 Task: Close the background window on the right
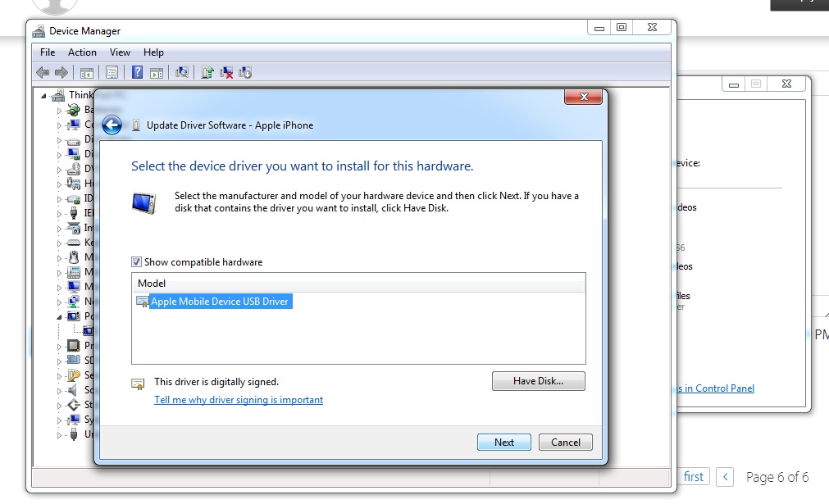pos(786,84)
